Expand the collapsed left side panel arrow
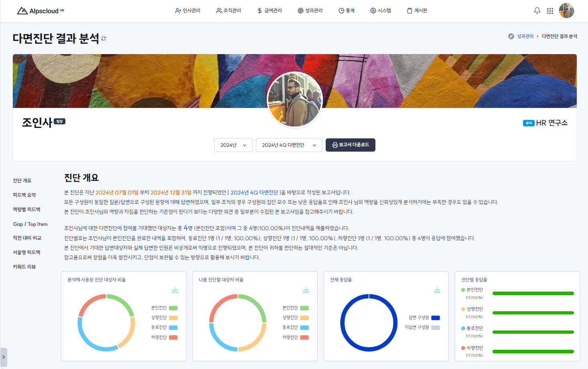Screen dimensions: 588x369 (4, 357)
